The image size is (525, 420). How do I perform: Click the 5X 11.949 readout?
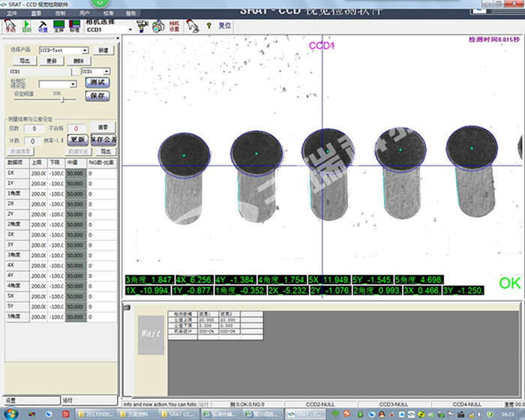[329, 280]
